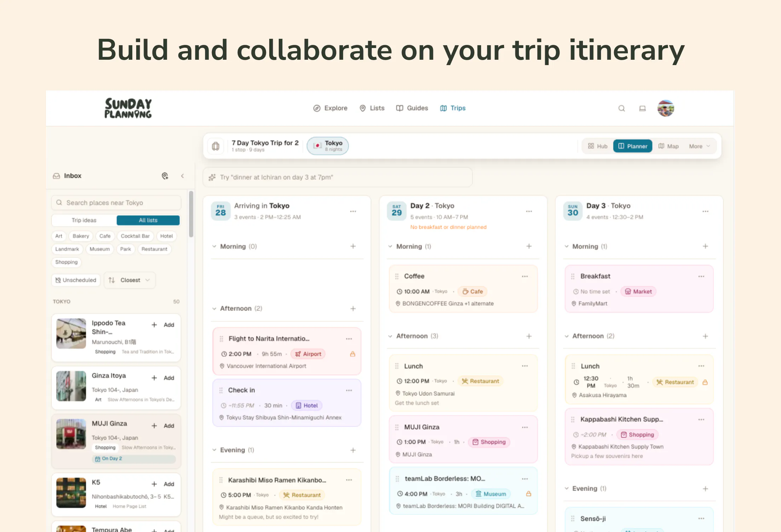781x532 pixels.
Task: Switch to Trip ideas toggle
Action: (x=84, y=220)
